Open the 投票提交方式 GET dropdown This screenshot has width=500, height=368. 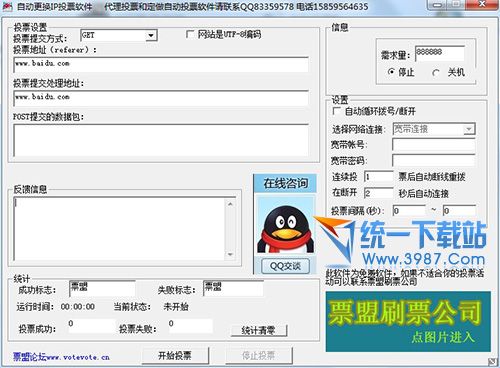(x=151, y=35)
